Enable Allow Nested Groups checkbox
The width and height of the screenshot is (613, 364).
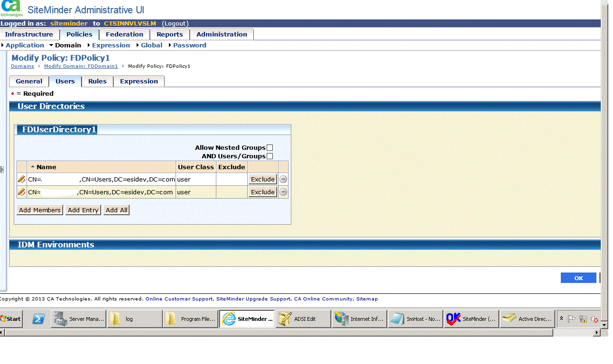click(269, 147)
